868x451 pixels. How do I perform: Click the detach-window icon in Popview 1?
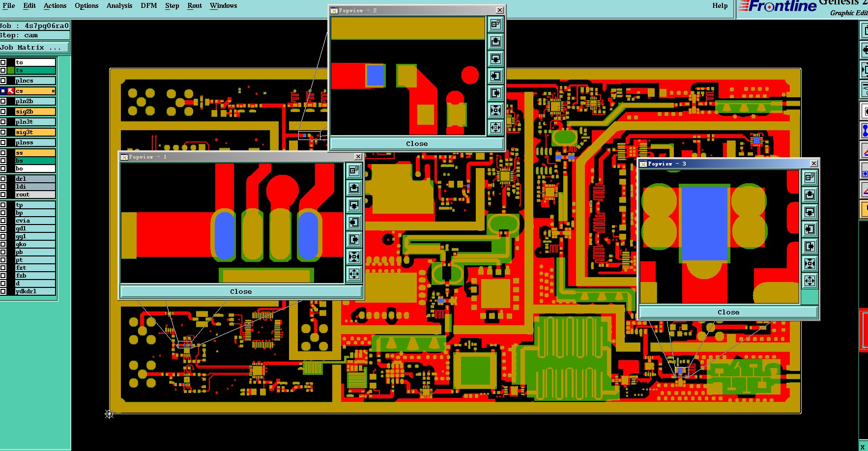point(354,170)
